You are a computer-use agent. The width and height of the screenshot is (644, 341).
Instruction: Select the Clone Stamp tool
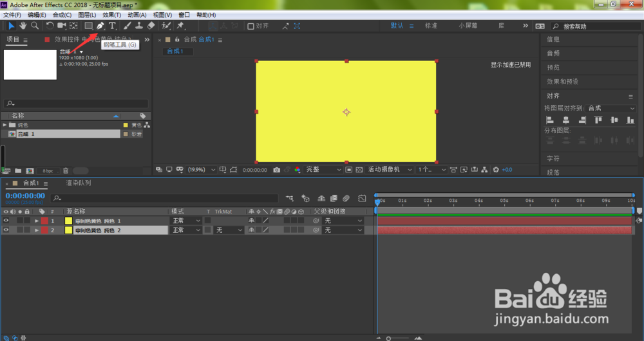(139, 26)
